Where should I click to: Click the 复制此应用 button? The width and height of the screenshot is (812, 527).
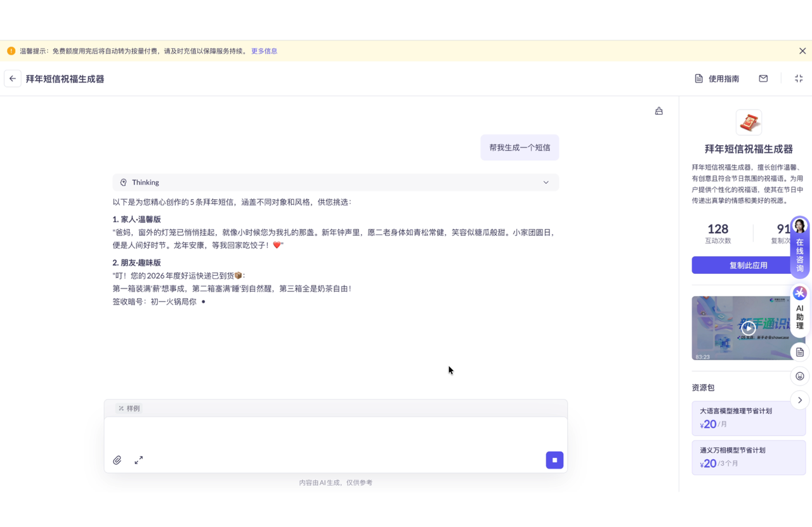coord(749,265)
